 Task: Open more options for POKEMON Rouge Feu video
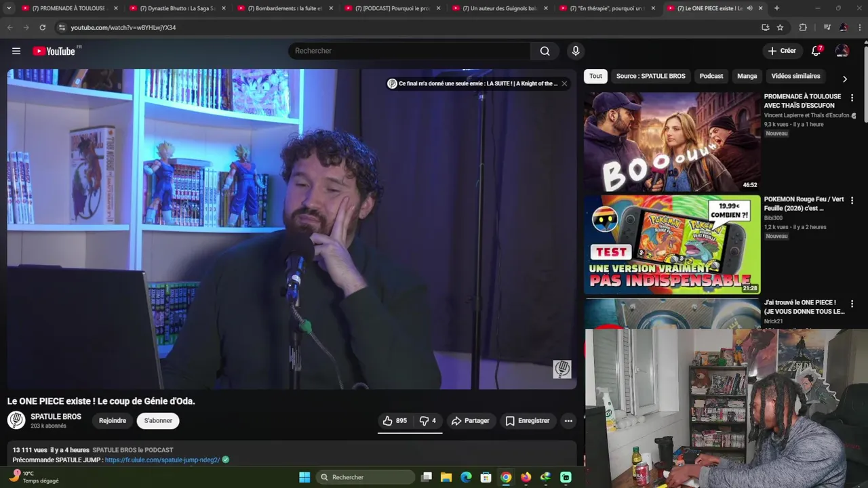tap(852, 201)
